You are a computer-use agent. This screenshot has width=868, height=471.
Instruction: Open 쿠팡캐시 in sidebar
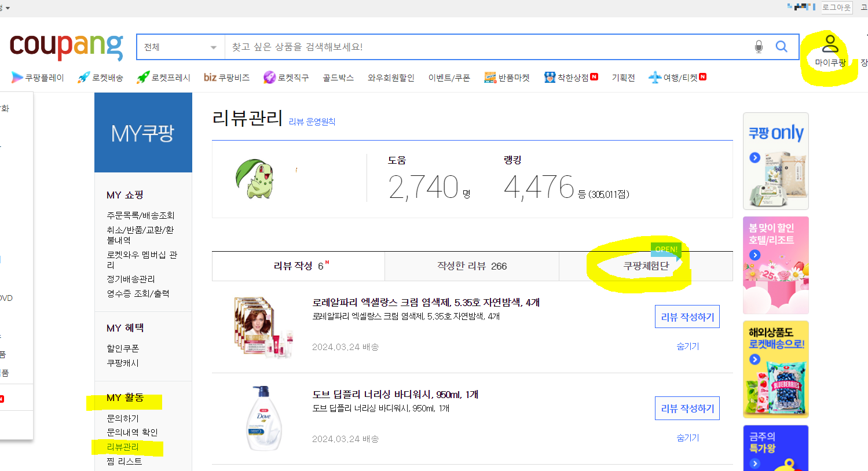123,363
